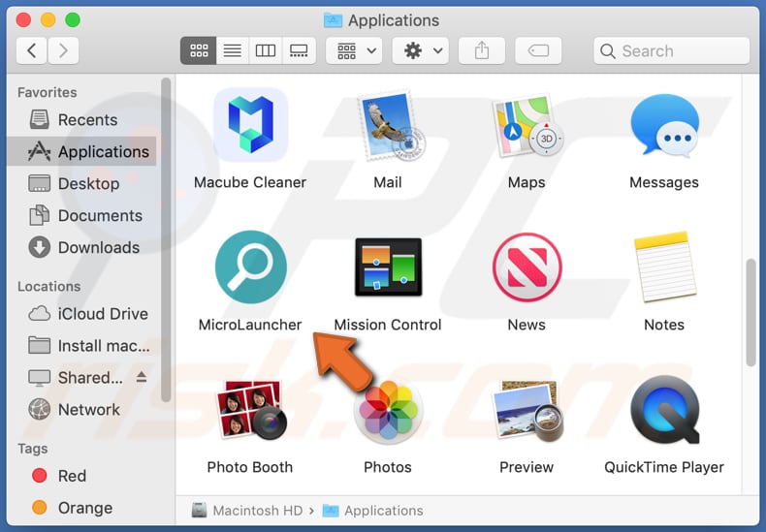
Task: Click the QuickTime Player name label
Action: 664,467
